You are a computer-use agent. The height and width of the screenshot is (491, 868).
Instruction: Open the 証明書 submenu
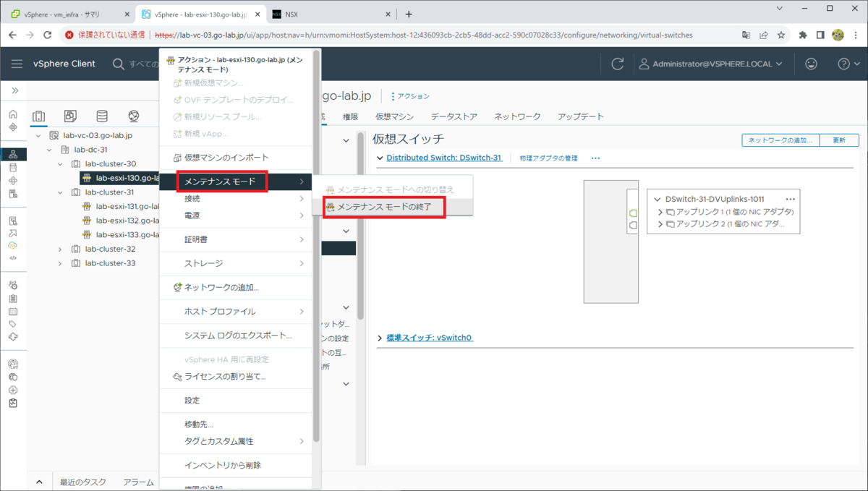click(237, 239)
